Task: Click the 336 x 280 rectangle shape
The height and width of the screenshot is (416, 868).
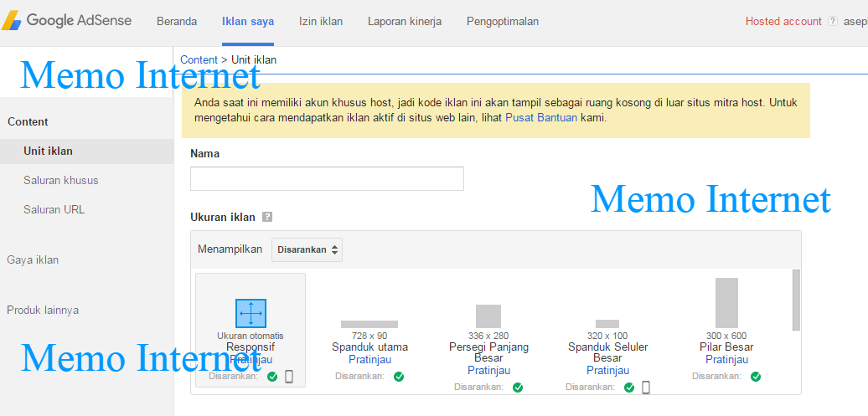Action: 488,316
